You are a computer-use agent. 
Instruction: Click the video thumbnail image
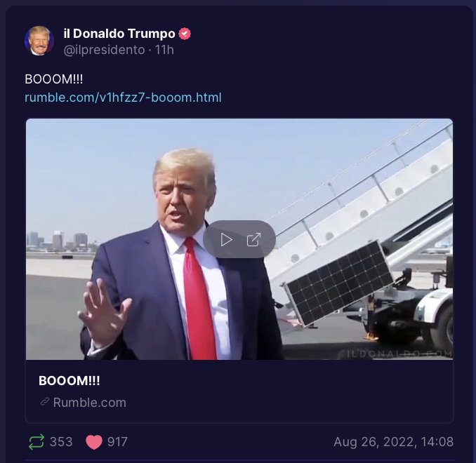239,239
